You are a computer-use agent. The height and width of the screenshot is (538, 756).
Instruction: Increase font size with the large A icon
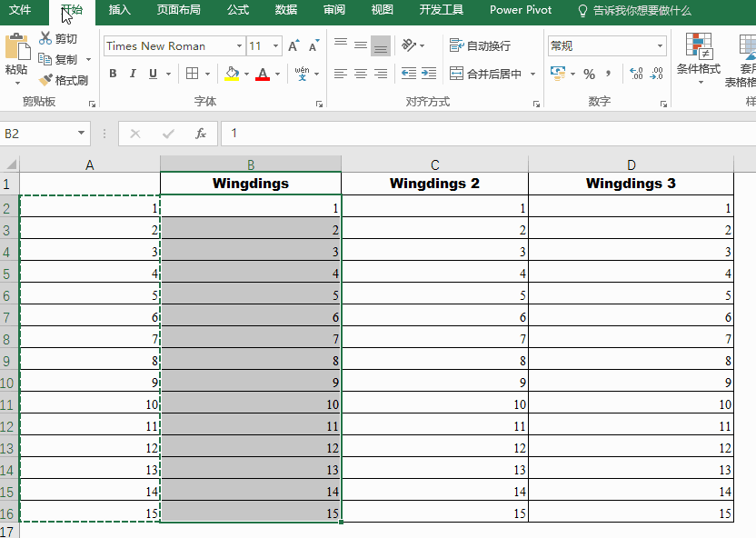[293, 45]
